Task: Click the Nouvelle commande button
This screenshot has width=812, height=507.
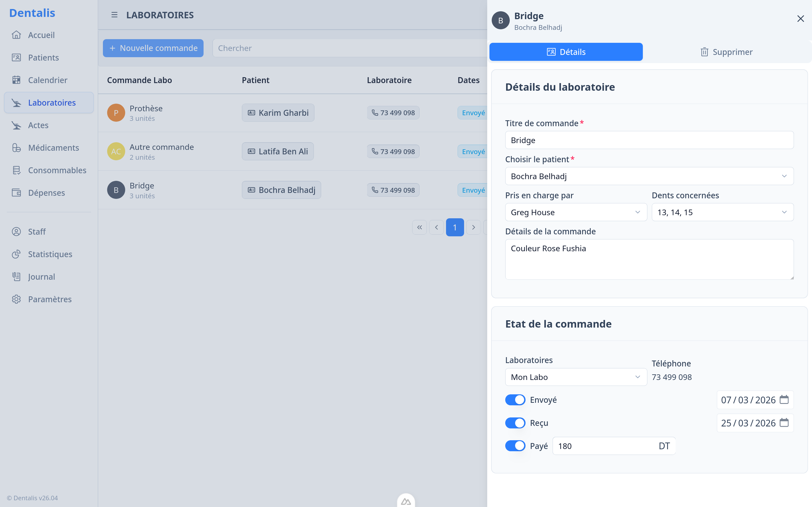Action: coord(153,48)
